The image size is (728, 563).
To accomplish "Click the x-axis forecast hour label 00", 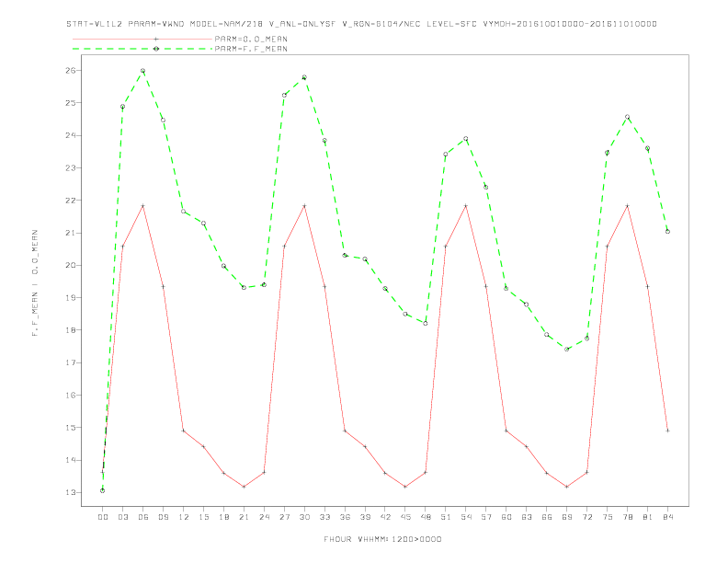I will [103, 517].
